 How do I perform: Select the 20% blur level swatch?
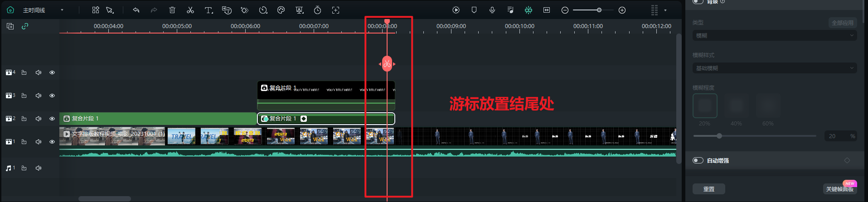tap(705, 106)
